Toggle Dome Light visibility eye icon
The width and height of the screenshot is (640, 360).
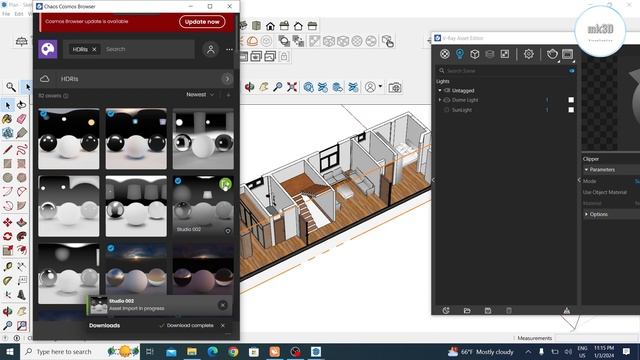pos(447,100)
